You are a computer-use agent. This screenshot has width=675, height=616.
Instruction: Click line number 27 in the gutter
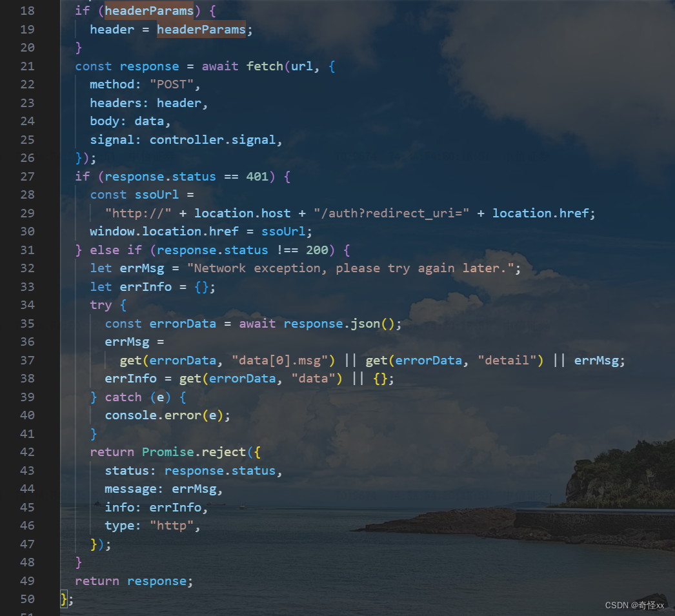27,176
